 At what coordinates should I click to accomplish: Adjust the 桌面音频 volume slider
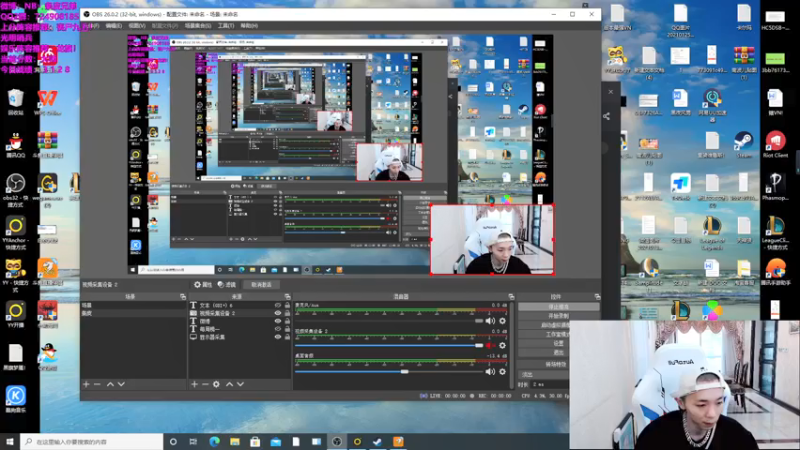[x=389, y=372]
